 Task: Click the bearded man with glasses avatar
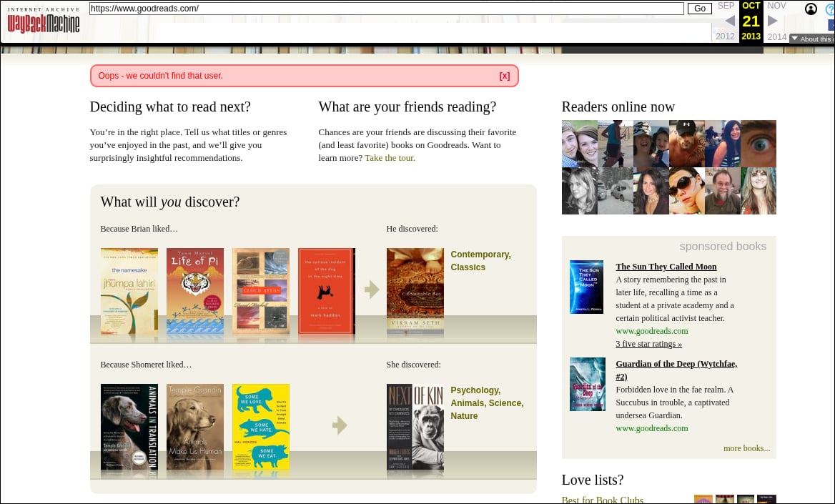point(722,191)
